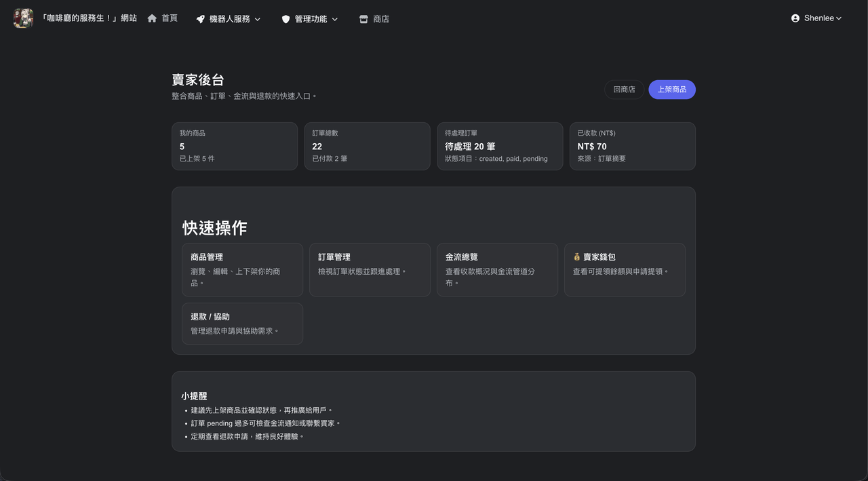Click the rocket icon for 機器人服務
This screenshot has width=868, height=481.
point(201,19)
